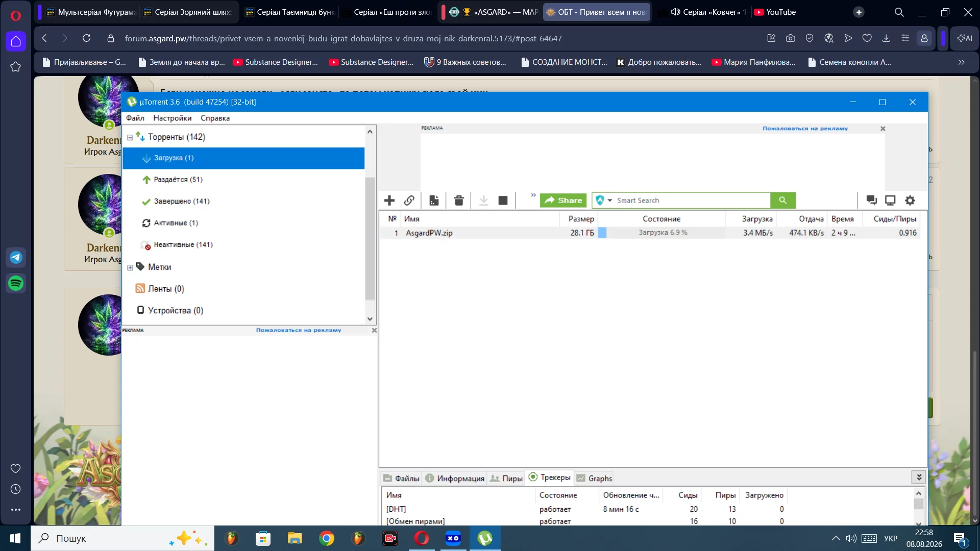Switch to the Graphs tab
The image size is (980, 551).
click(594, 479)
